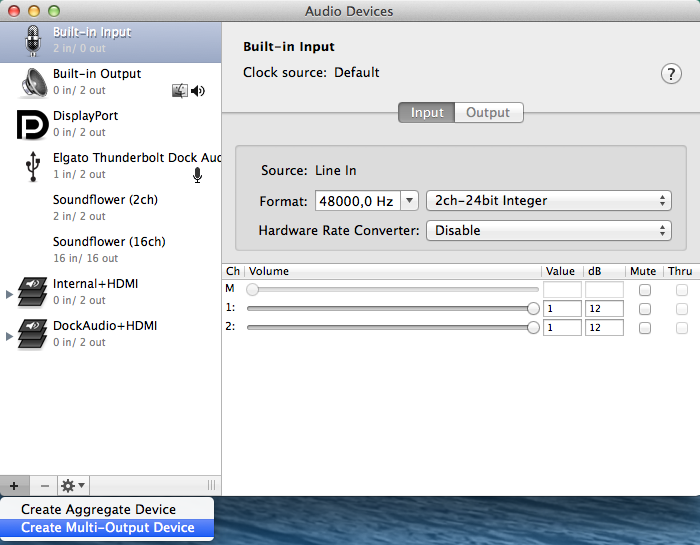
Task: Click the channel 2 dB value field
Action: (604, 328)
